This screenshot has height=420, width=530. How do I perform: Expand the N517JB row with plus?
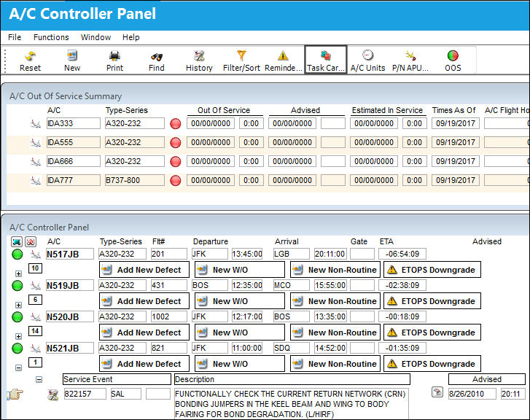(x=19, y=273)
